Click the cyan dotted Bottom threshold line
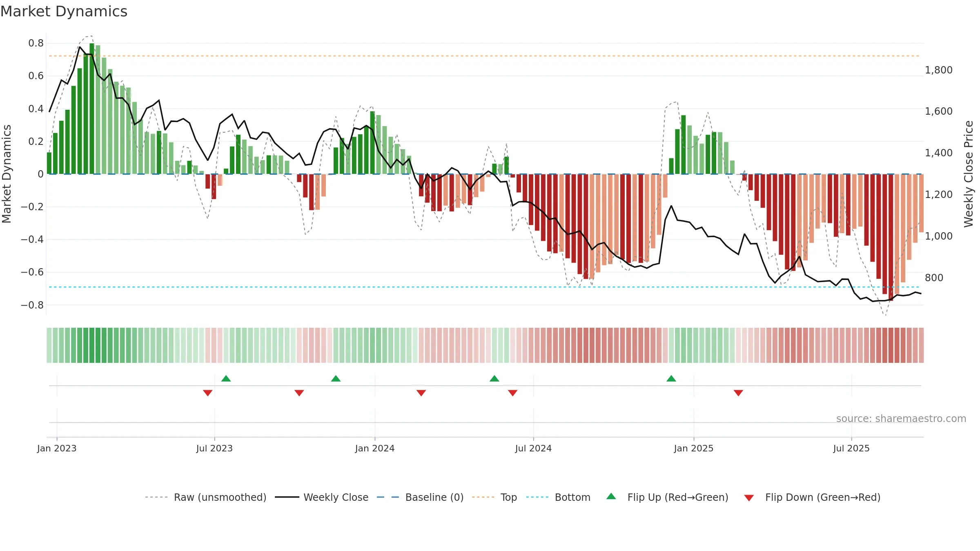The image size is (980, 551). pos(485,287)
